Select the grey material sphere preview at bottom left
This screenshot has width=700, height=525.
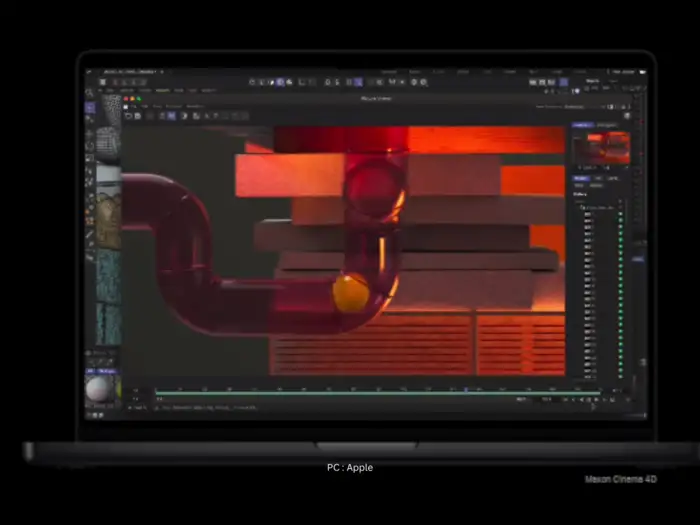98,388
